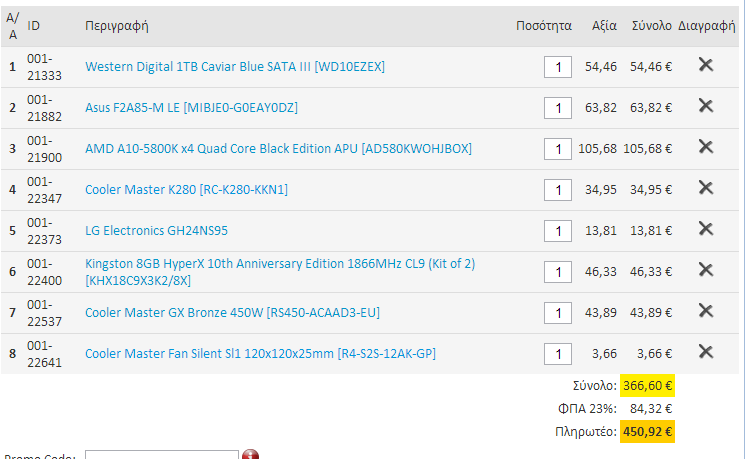This screenshot has width=745, height=459.
Task: Click the highlighted subtotal 366,60 €
Action: (x=647, y=385)
